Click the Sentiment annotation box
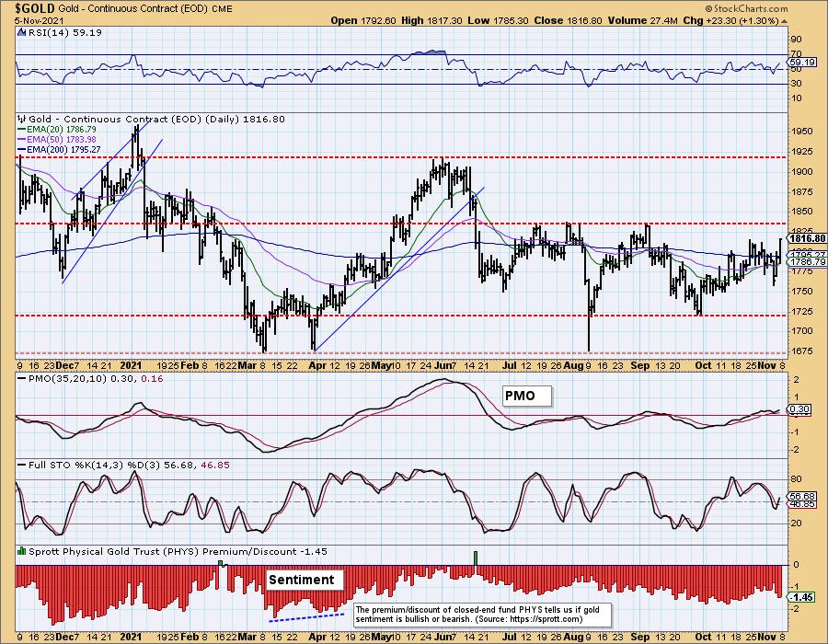Screen dimensions: 828x644 [304, 580]
